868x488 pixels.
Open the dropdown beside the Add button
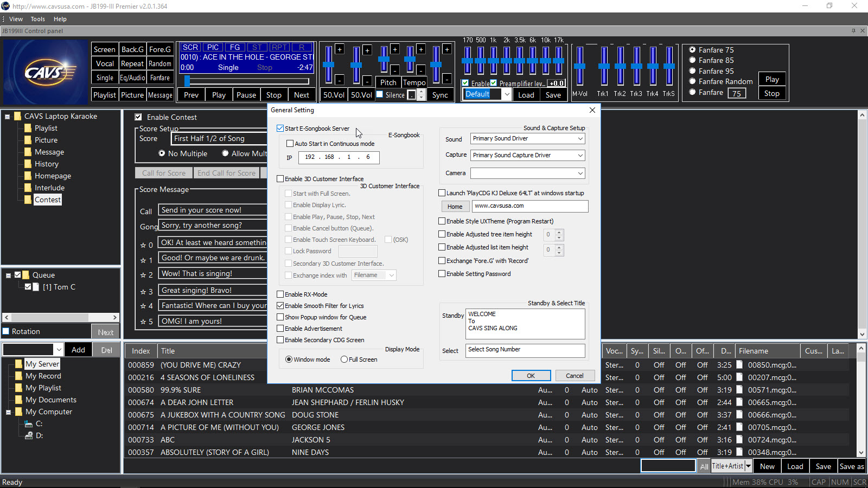click(59, 350)
